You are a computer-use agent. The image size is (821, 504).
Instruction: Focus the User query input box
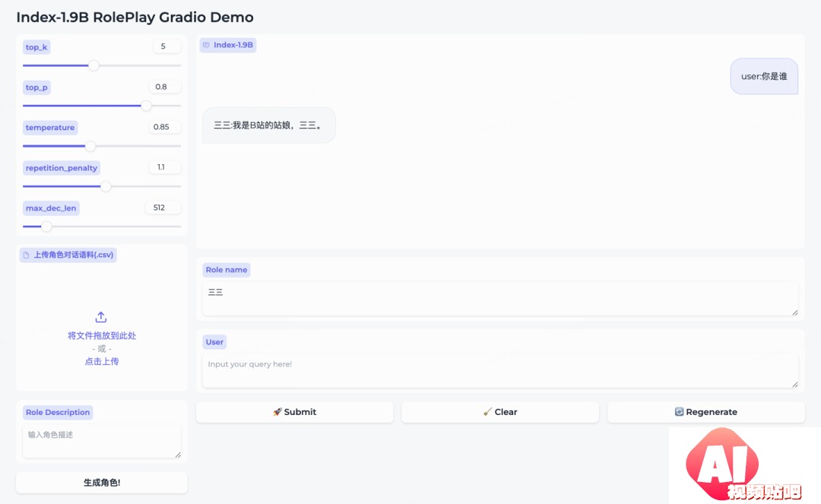click(500, 370)
